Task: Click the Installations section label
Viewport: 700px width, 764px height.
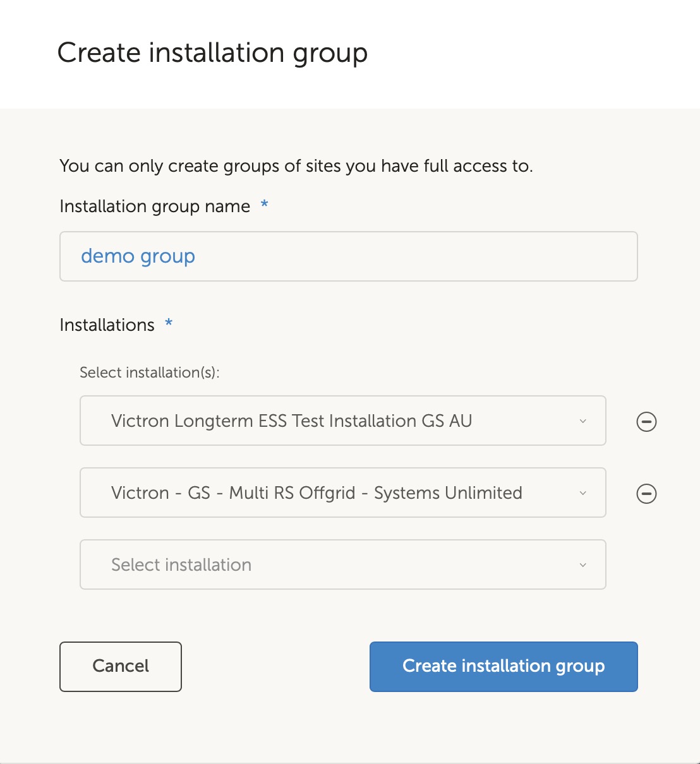Action: [107, 325]
